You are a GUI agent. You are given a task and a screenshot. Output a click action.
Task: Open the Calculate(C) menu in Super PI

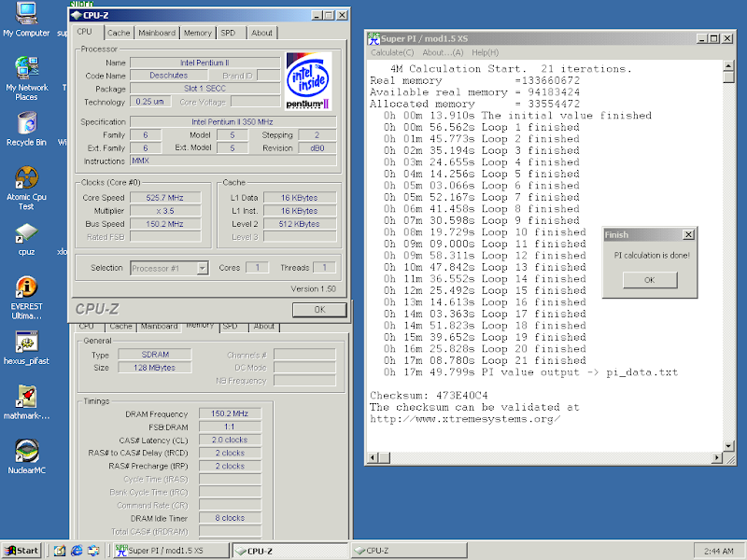coord(392,52)
